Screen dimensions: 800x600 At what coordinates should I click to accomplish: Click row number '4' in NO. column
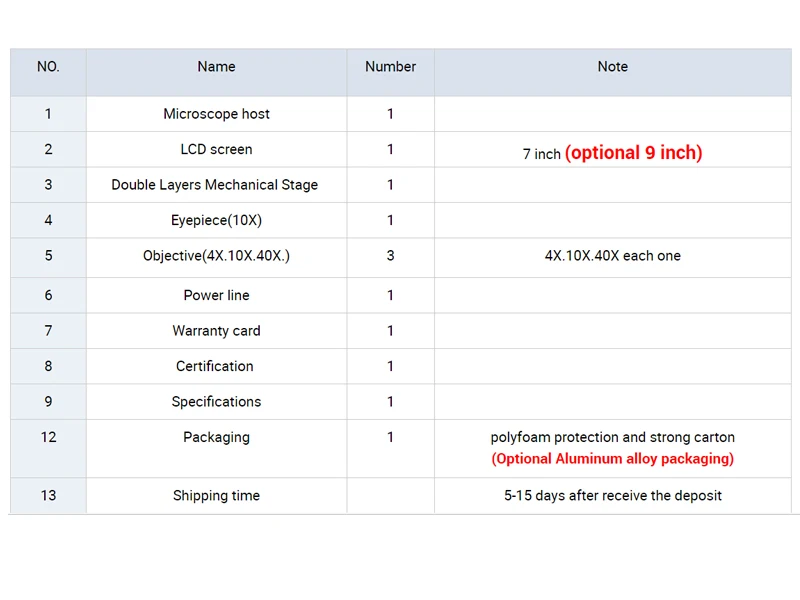(48, 220)
